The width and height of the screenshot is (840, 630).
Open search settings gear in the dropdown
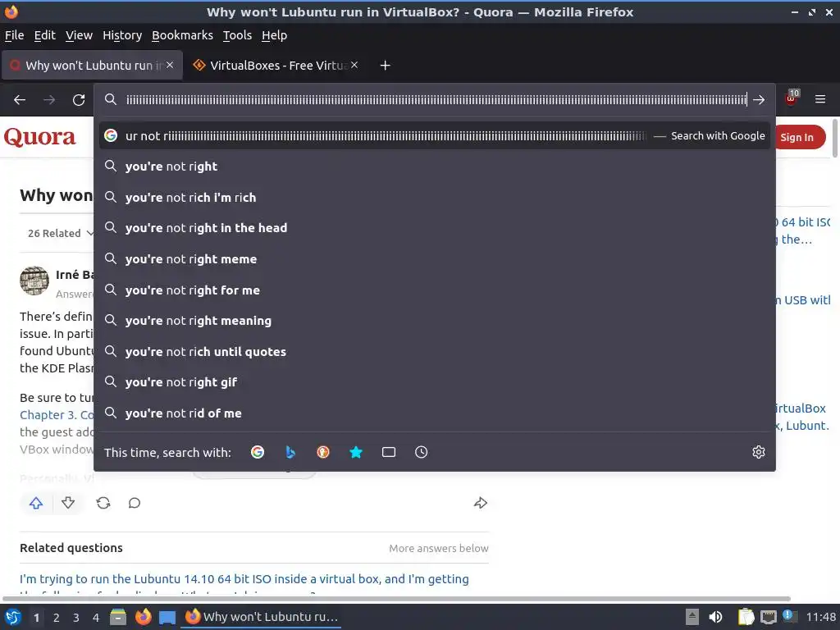[x=759, y=452]
